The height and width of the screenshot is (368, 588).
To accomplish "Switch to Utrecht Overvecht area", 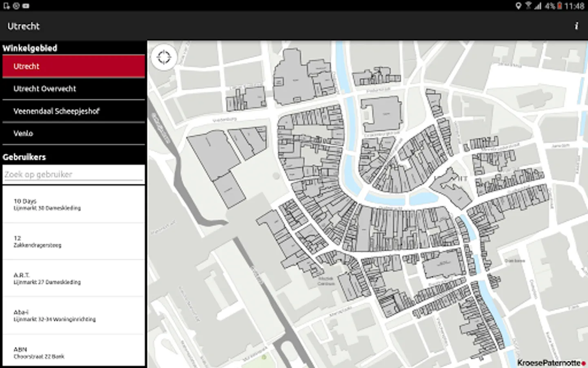I will point(73,89).
